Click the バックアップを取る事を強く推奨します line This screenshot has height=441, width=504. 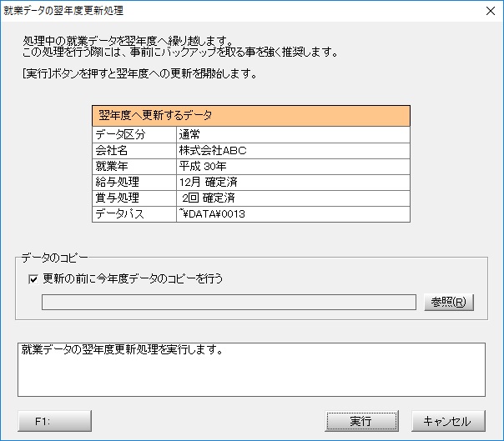[x=180, y=52]
